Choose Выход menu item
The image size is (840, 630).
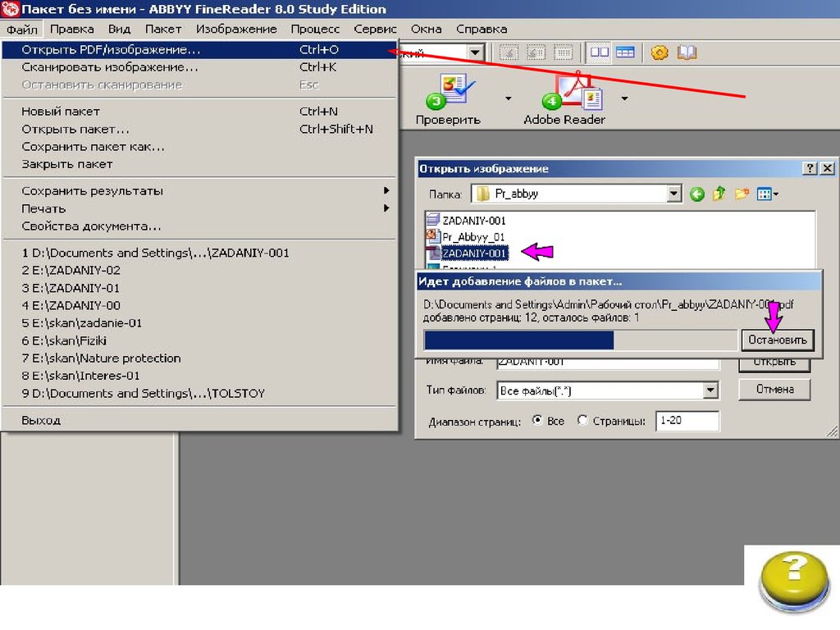click(x=199, y=421)
